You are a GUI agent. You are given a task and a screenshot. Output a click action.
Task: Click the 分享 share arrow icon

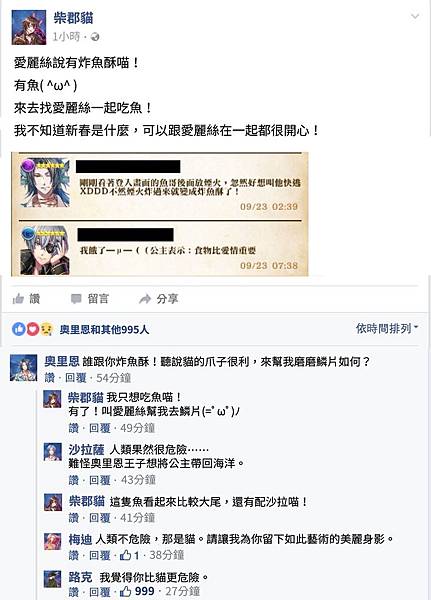click(x=145, y=299)
